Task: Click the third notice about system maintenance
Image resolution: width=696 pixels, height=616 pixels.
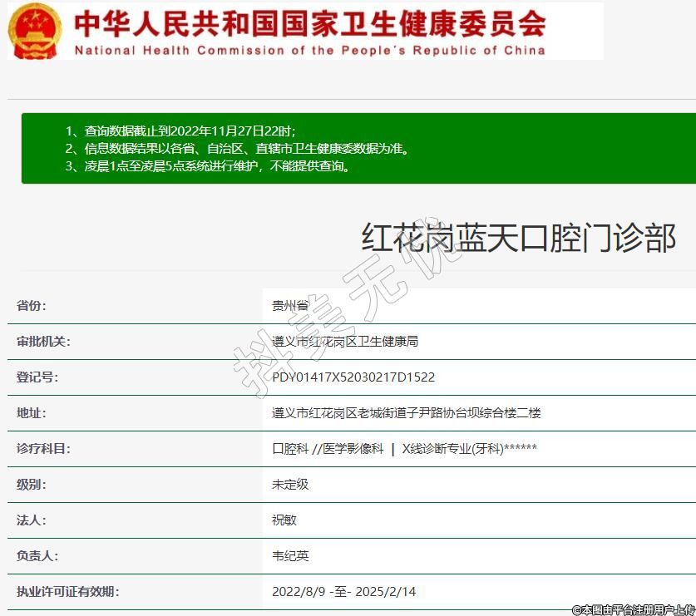Action: coord(208,166)
